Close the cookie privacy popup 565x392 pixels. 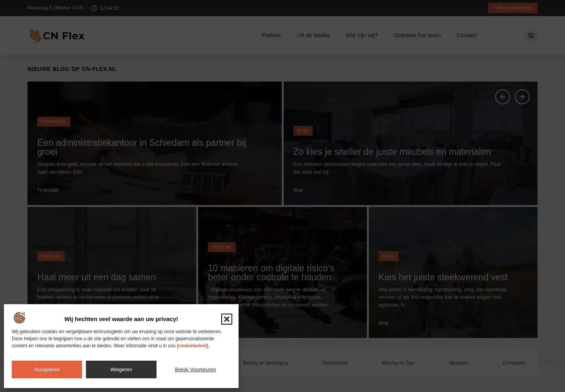[x=226, y=319]
